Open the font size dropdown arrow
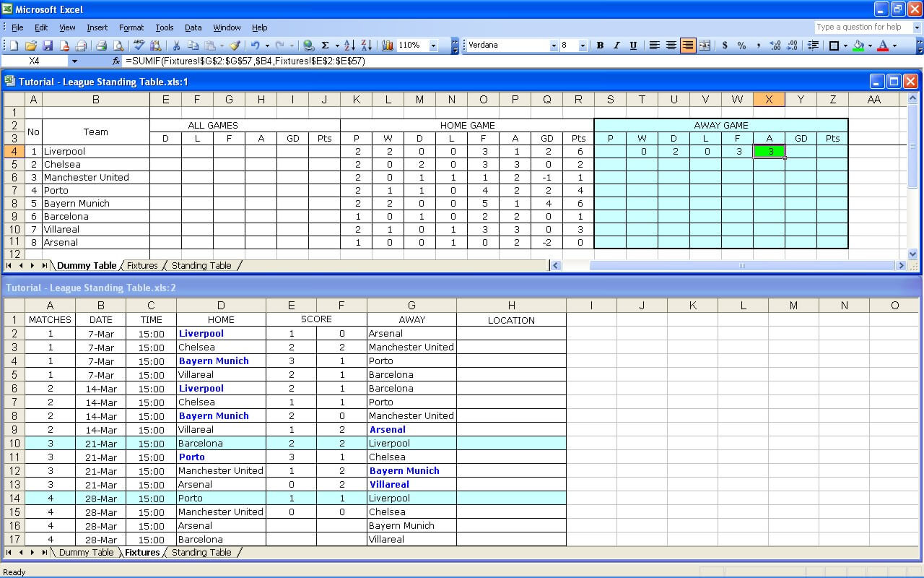924x578 pixels. click(x=583, y=46)
